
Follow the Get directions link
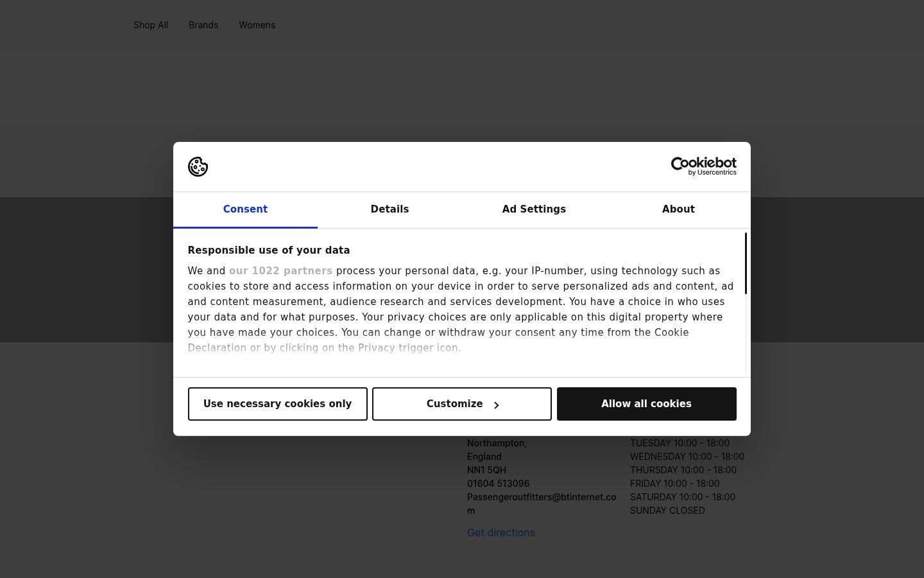(501, 532)
